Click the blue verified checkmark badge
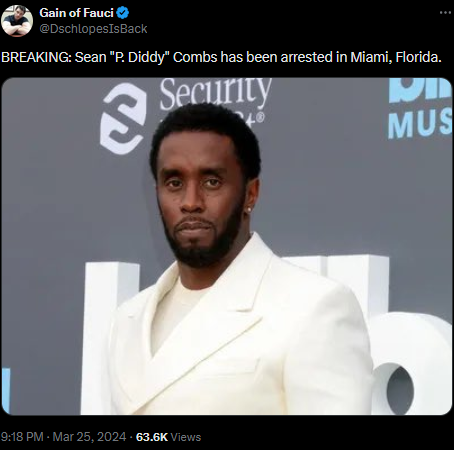Image resolution: width=454 pixels, height=450 pixels. coord(123,13)
